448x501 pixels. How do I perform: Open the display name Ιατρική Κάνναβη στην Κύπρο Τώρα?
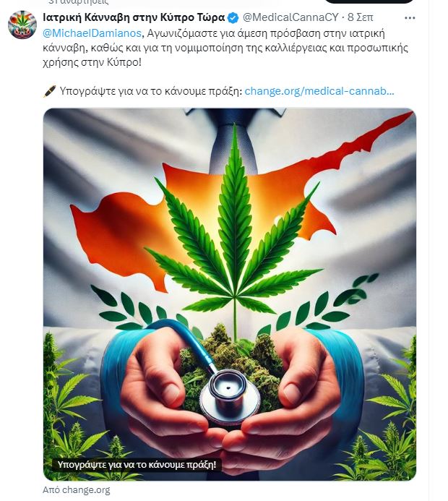tap(134, 17)
